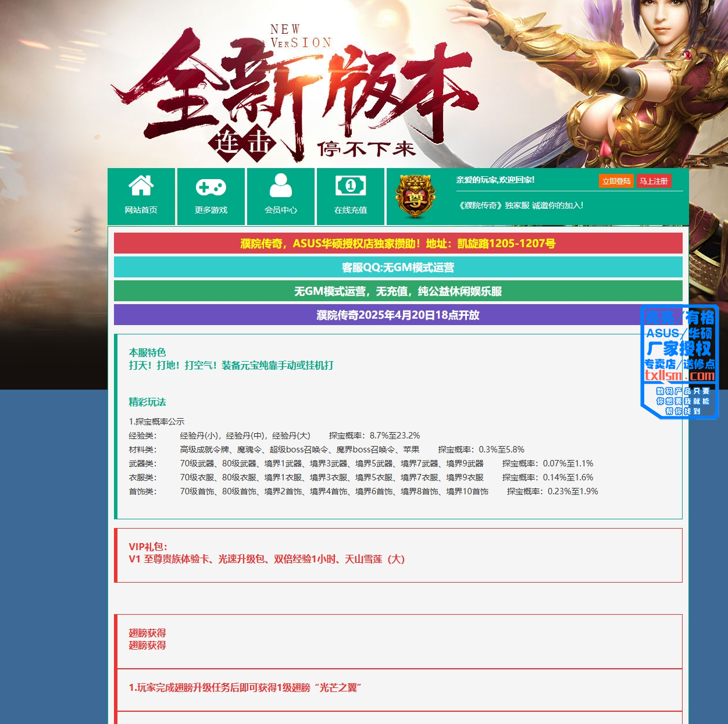Click the greeting text 亲爱的玩家,欢迎回家!
The height and width of the screenshot is (724, 728).
tap(495, 180)
